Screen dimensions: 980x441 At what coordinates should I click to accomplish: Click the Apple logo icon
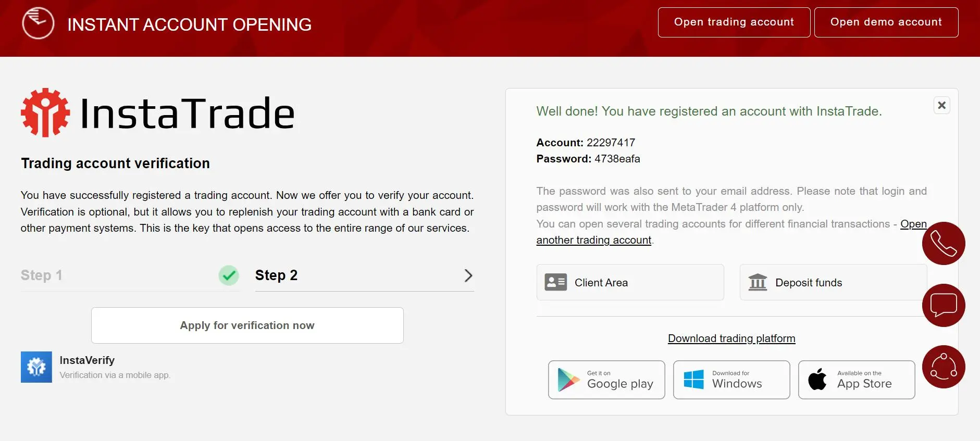[x=817, y=379]
